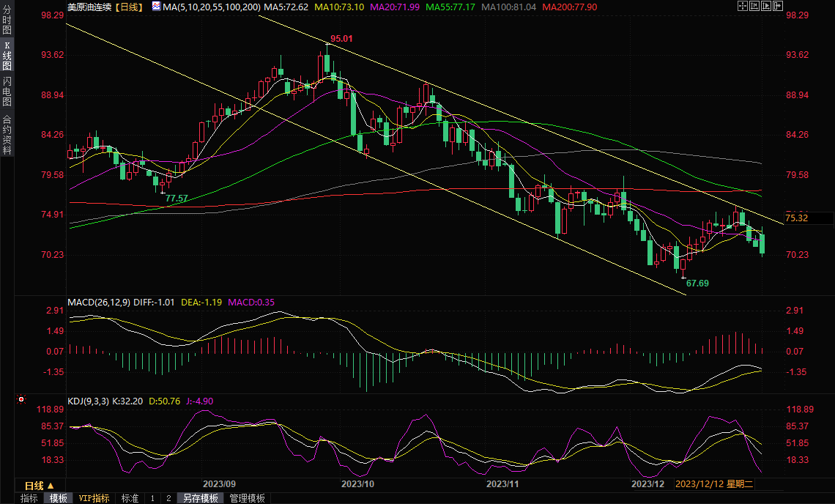Image resolution: width=835 pixels, height=504 pixels.
Task: Select the 指标 bottom tab
Action: point(29,498)
